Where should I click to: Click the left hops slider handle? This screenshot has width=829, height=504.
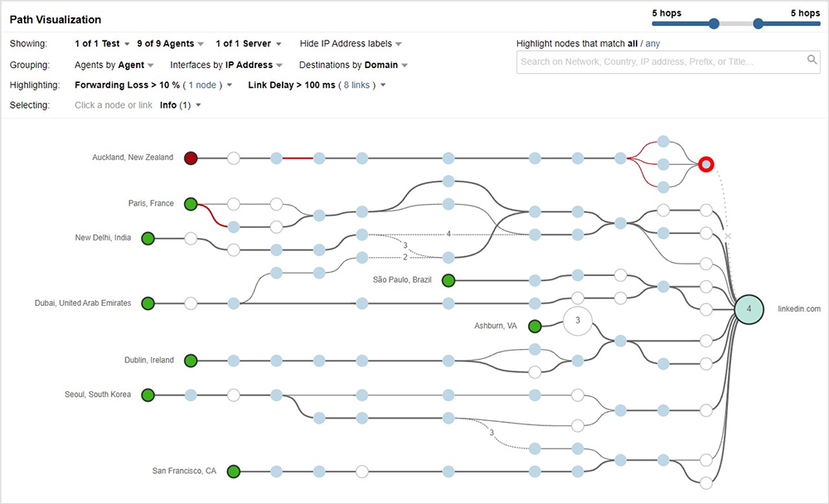click(714, 23)
